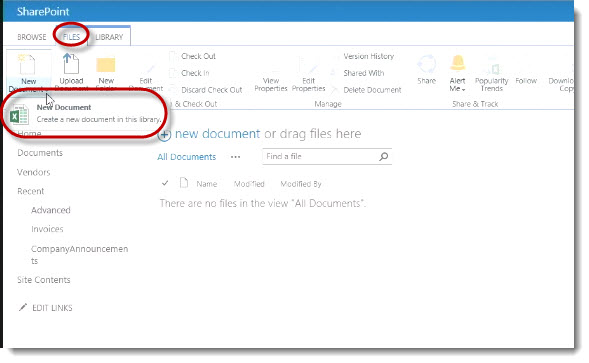
Task: Sort by the Modified column
Action: point(249,184)
